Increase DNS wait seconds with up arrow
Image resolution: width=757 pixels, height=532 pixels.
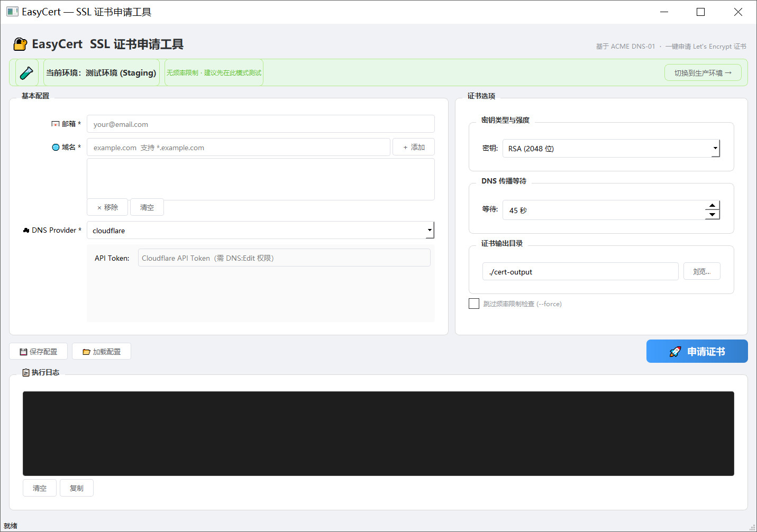coord(713,205)
